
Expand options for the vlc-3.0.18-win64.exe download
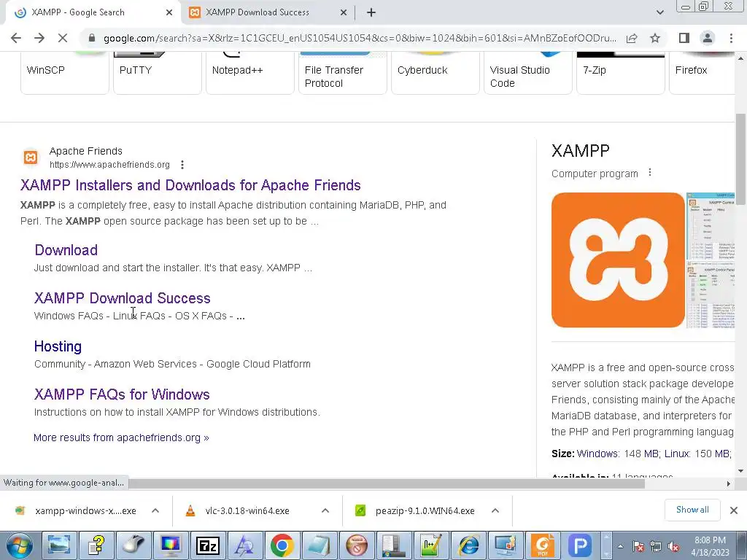pos(325,510)
